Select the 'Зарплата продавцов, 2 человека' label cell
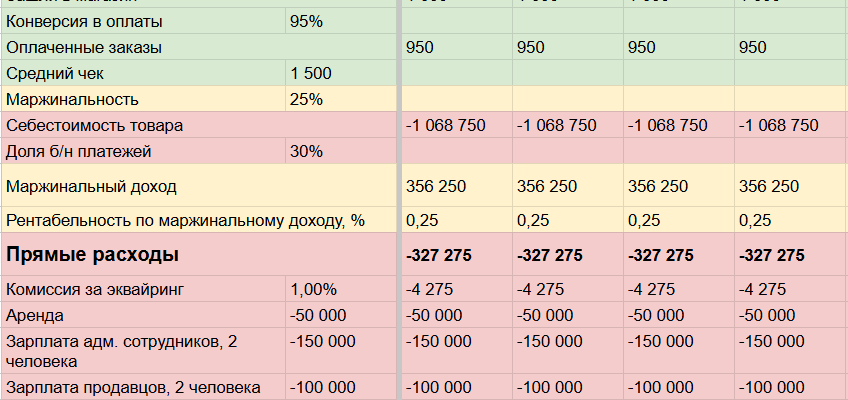Screen dimensions: 848x400 [133, 387]
